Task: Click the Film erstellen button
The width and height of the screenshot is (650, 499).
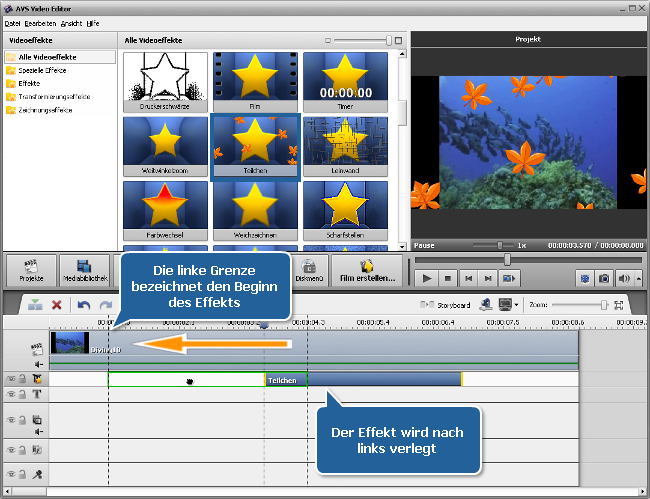Action: [x=367, y=271]
